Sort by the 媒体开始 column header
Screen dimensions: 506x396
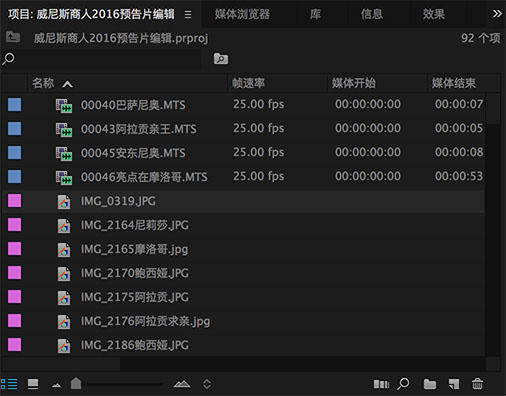354,83
